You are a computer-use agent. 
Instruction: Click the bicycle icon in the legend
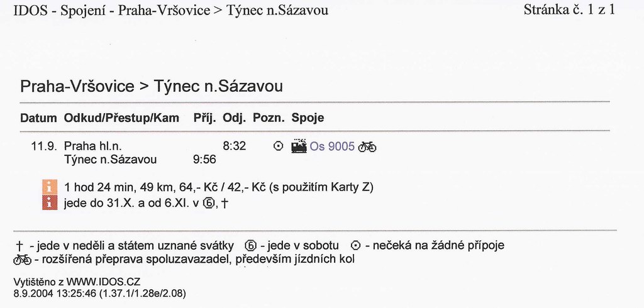(22, 260)
